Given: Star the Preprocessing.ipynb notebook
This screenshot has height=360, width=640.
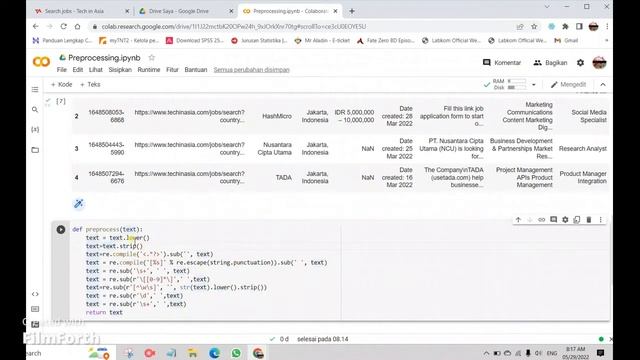Looking at the screenshot, I should pos(152,58).
